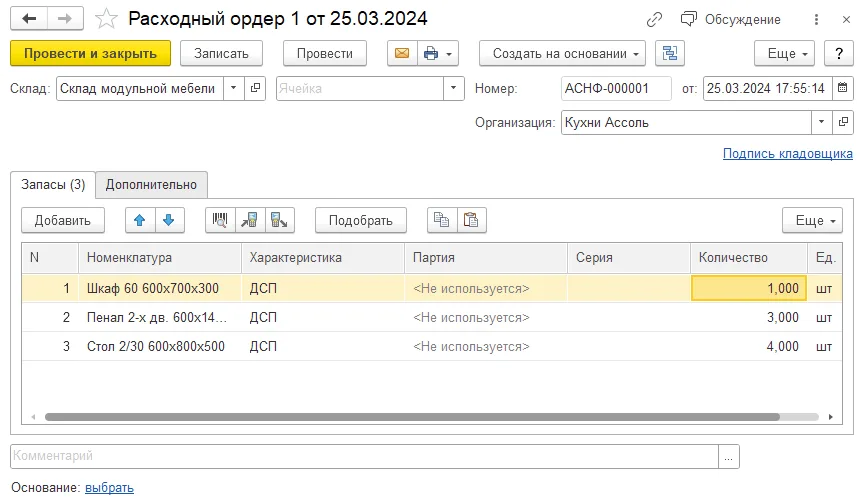Copy link with the chain icon

654,20
